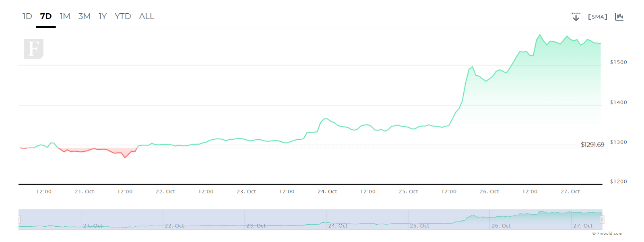Click 21. Oct in the navigator strip
The image size is (644, 242).
tap(93, 226)
